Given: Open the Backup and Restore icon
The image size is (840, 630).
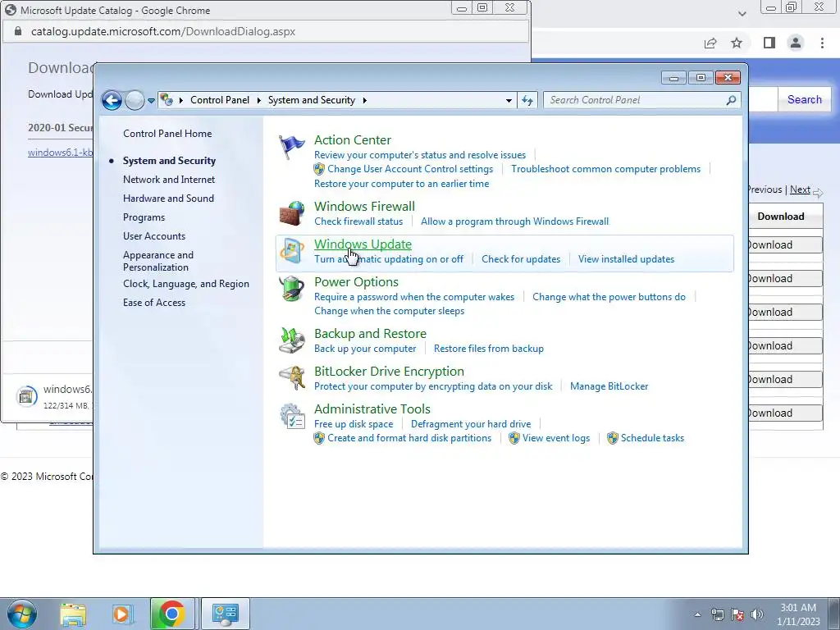Looking at the screenshot, I should coord(291,340).
